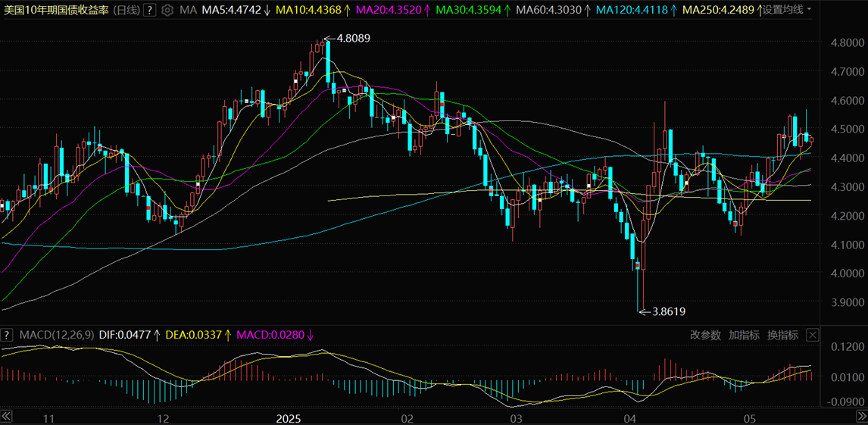Screen dimensions: 868x425
Task: Click the DIF:0.0477 value
Action: (125, 335)
